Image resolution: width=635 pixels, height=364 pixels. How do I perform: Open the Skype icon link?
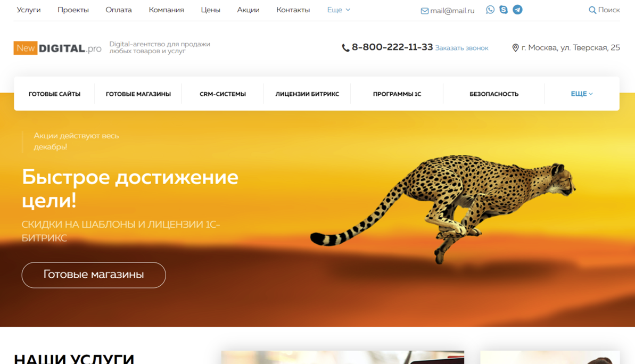(x=504, y=10)
